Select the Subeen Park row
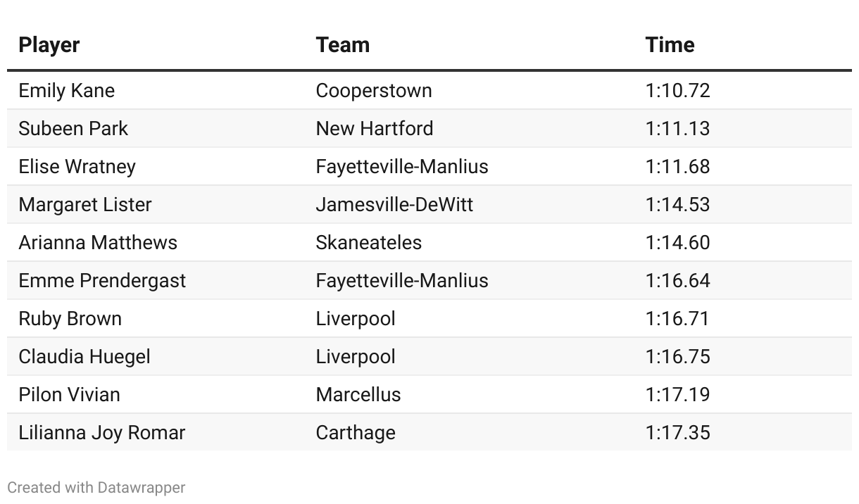 [429, 129]
